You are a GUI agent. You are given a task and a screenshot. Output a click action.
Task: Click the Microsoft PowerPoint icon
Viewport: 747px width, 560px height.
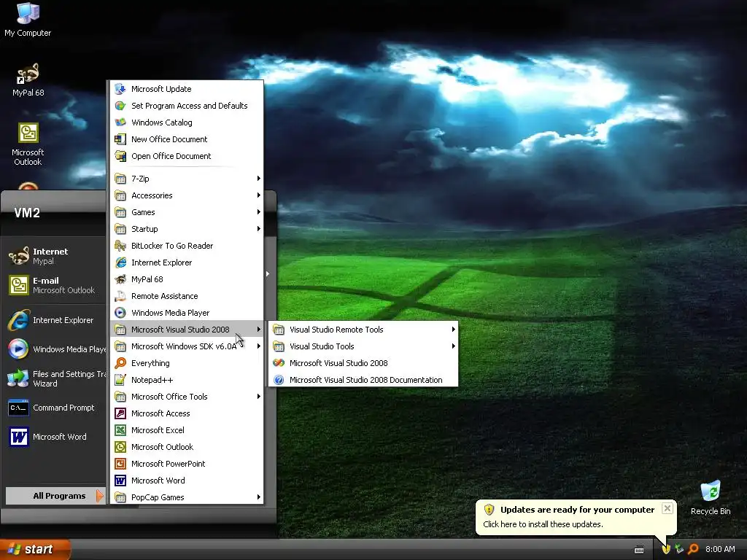(120, 463)
